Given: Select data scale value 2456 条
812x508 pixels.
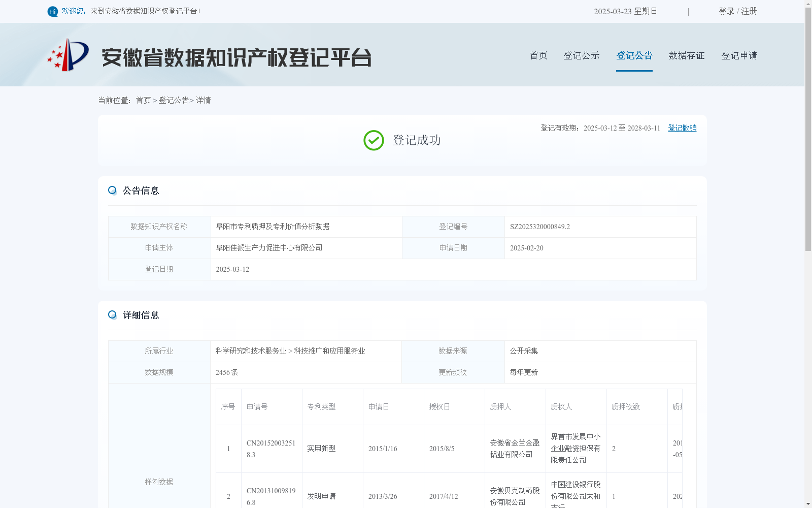Looking at the screenshot, I should pos(227,372).
